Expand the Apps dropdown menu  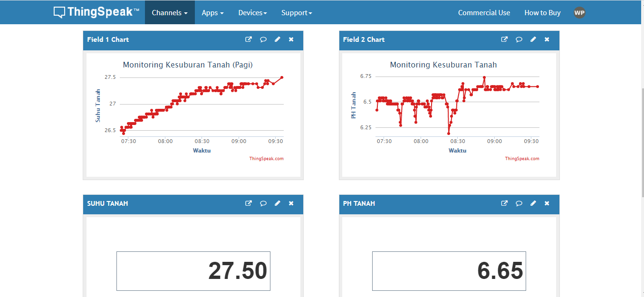[x=212, y=13]
